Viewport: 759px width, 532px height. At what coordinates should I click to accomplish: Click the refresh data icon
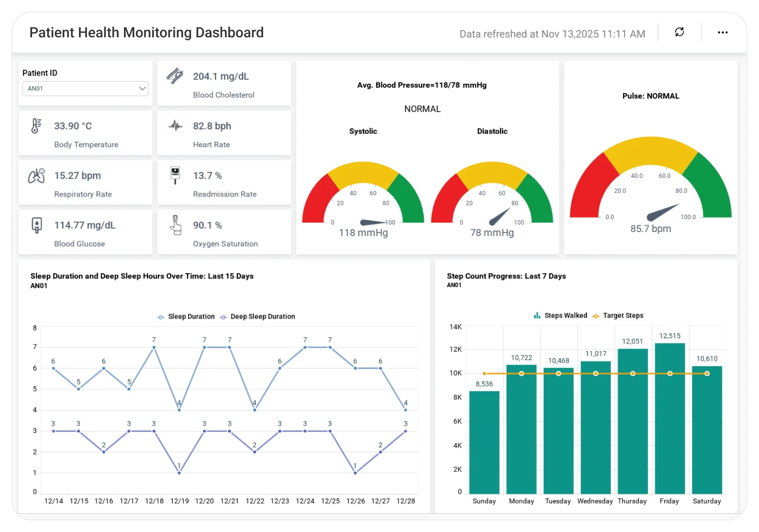pyautogui.click(x=679, y=32)
